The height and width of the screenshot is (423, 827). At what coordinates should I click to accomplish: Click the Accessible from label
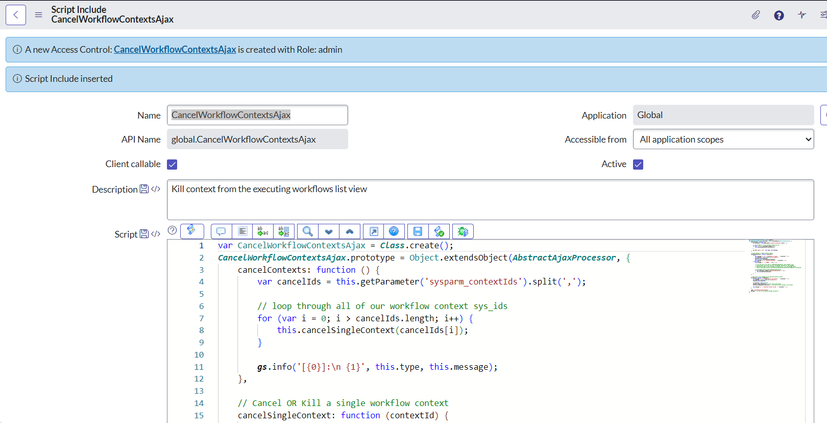point(595,139)
